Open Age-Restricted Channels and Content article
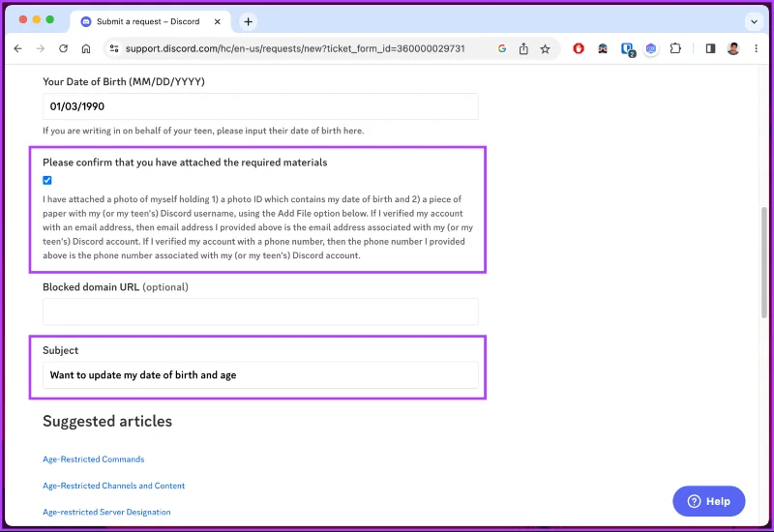The height and width of the screenshot is (532, 774). tap(113, 486)
